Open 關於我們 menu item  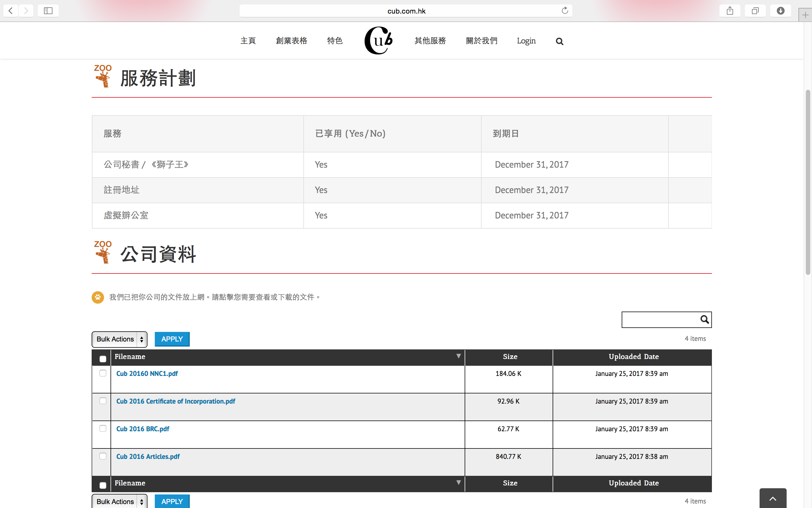482,41
